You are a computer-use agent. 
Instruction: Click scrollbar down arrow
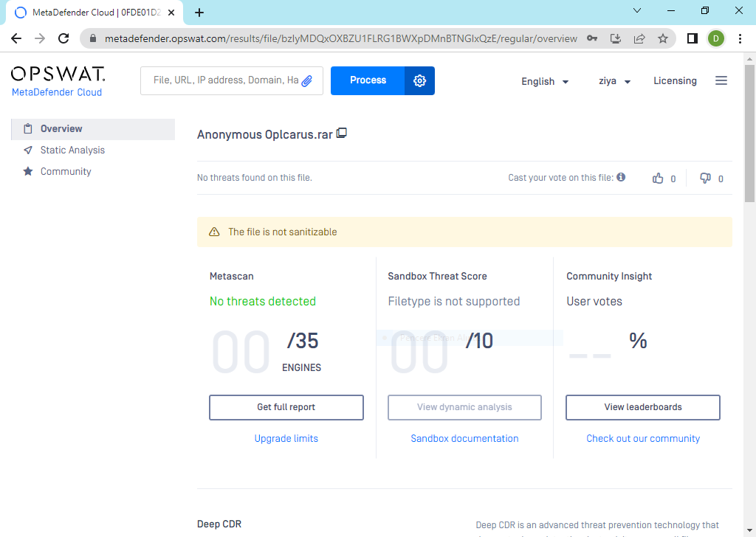click(x=750, y=532)
